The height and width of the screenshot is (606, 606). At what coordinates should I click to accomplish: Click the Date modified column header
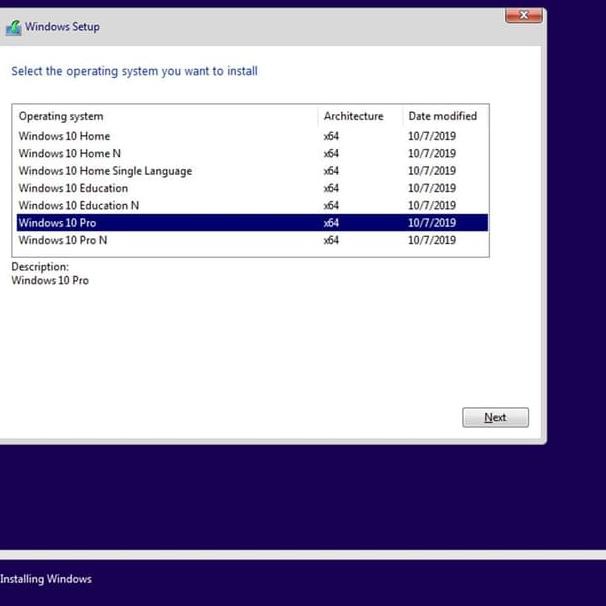coord(443,116)
